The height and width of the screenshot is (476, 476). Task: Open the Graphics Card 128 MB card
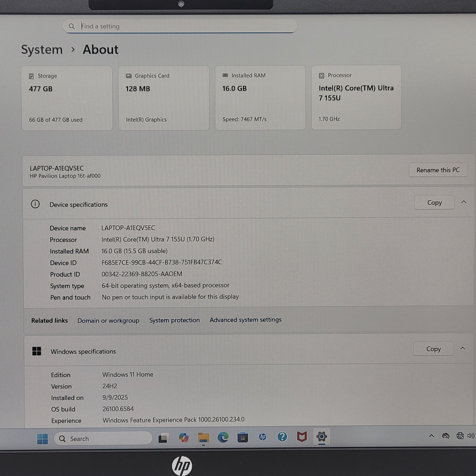[164, 98]
